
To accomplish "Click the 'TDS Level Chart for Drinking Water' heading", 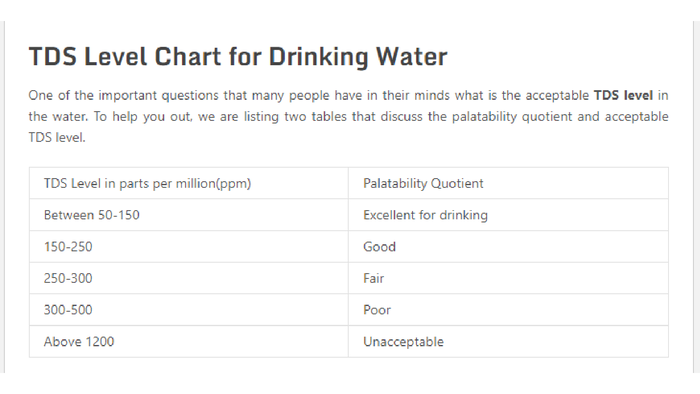I will click(x=238, y=57).
